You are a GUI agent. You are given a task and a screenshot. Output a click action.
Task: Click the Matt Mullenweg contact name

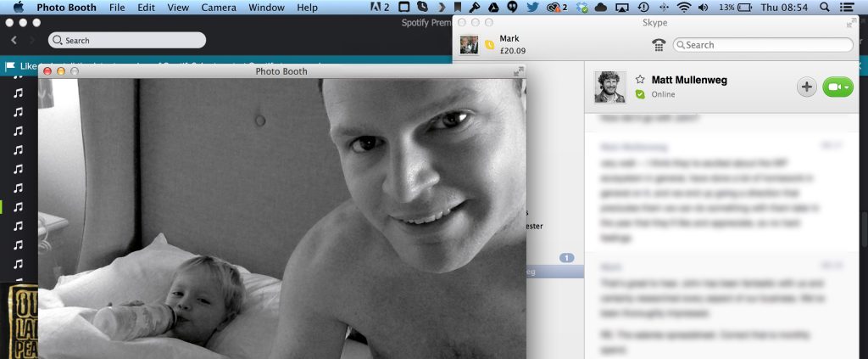(x=689, y=80)
